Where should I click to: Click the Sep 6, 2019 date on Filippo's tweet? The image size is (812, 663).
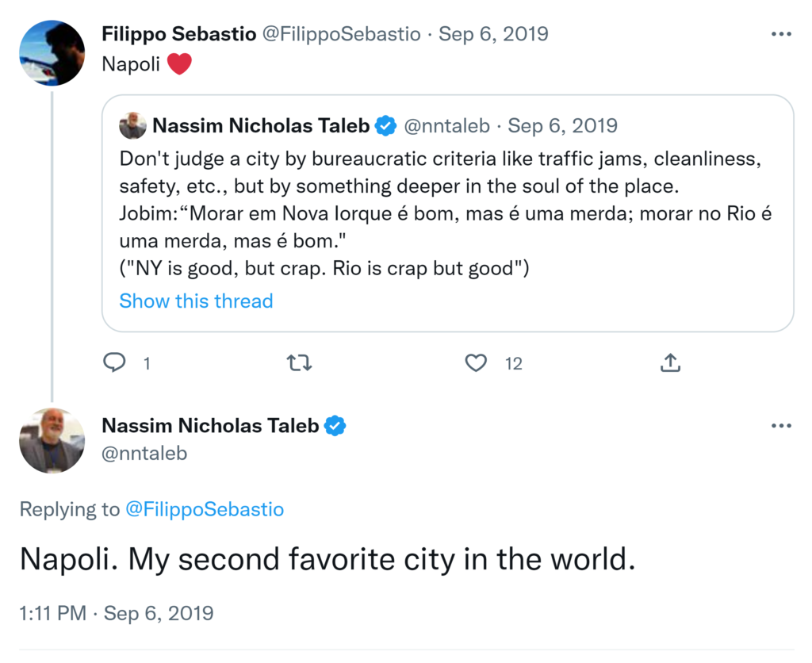pyautogui.click(x=493, y=34)
